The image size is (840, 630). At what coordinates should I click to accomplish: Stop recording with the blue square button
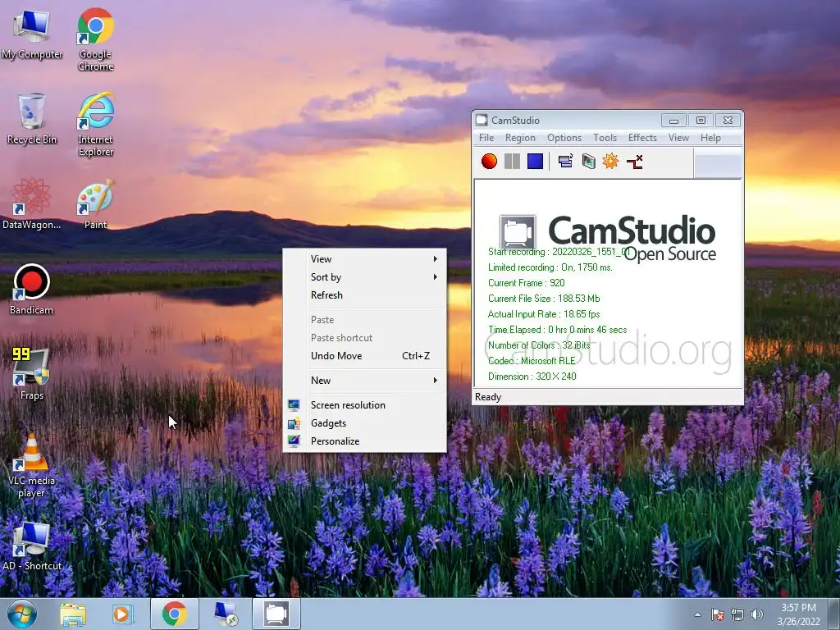[535, 162]
